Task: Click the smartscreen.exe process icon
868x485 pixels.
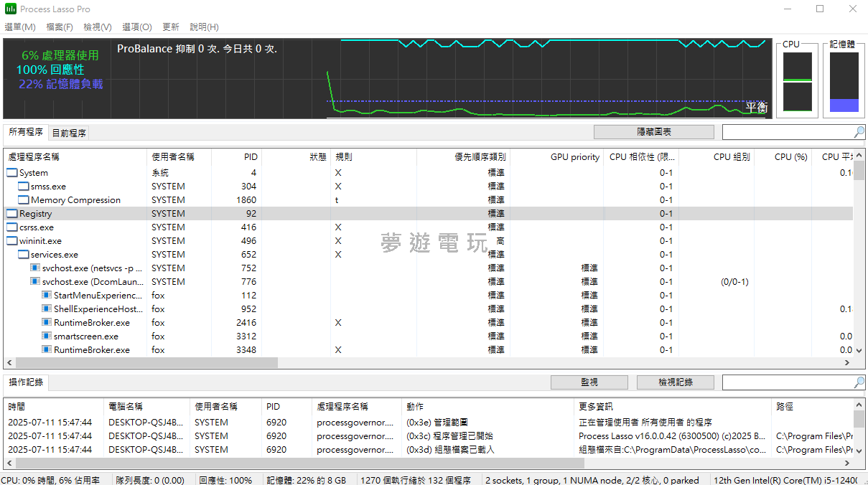Action: 47,336
